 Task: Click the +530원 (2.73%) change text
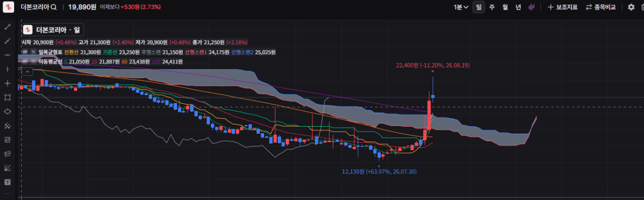pyautogui.click(x=140, y=7)
